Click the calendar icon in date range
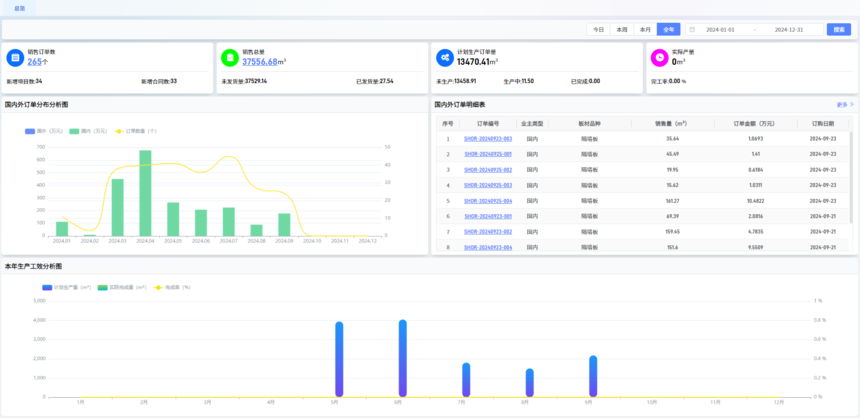 (692, 30)
